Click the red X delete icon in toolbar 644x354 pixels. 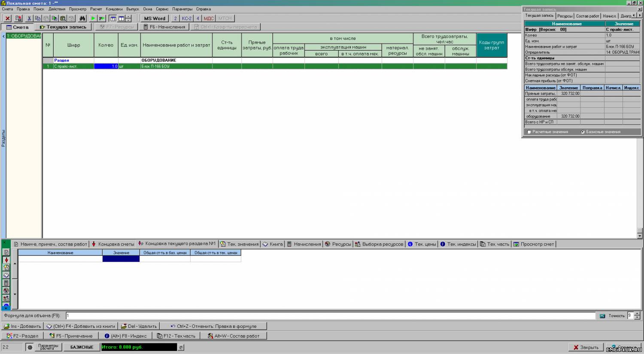8,18
